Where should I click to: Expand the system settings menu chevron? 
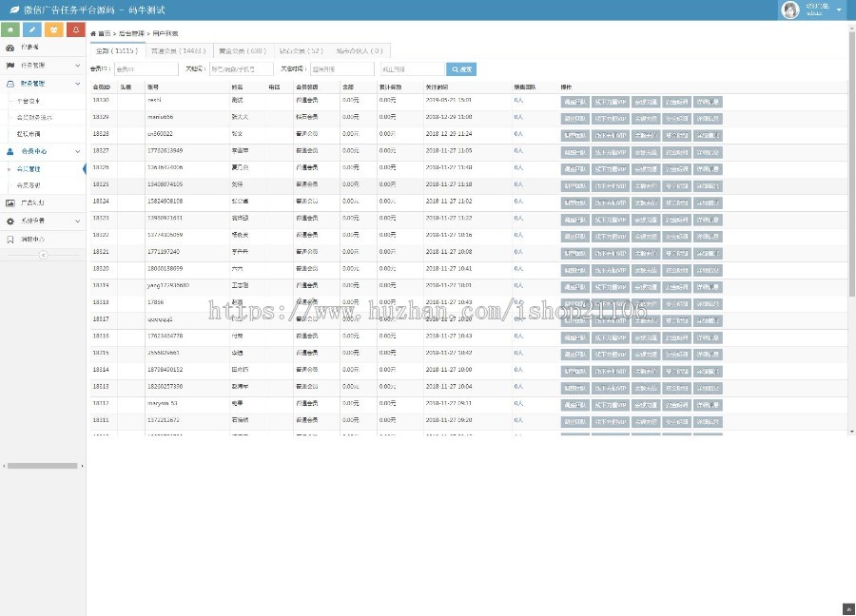[78, 221]
